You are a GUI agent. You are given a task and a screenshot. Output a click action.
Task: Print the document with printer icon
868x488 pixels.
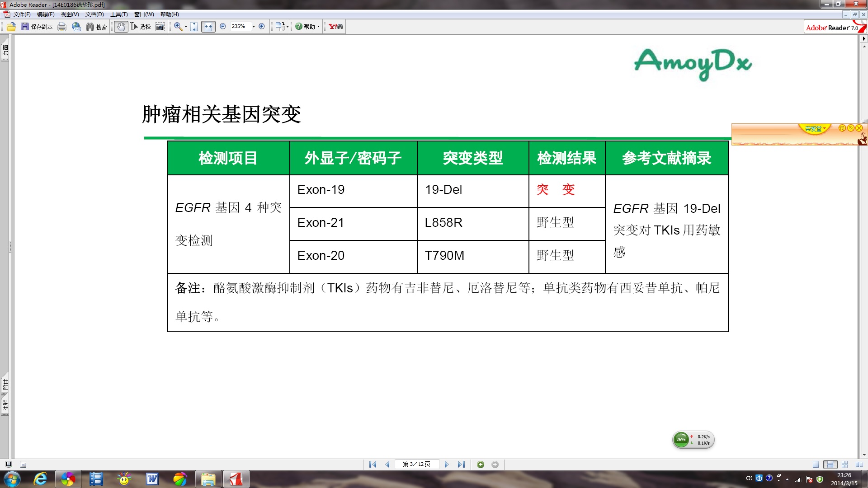click(62, 27)
